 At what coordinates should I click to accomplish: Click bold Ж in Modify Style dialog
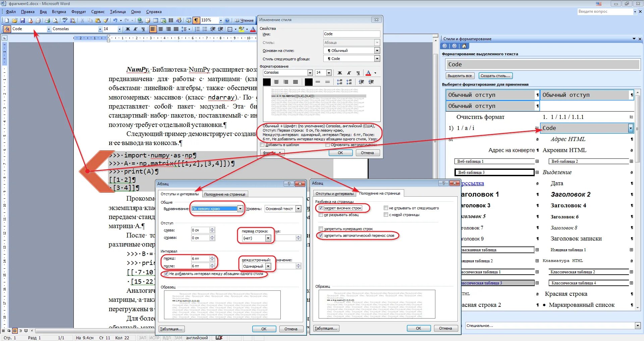pyautogui.click(x=340, y=73)
